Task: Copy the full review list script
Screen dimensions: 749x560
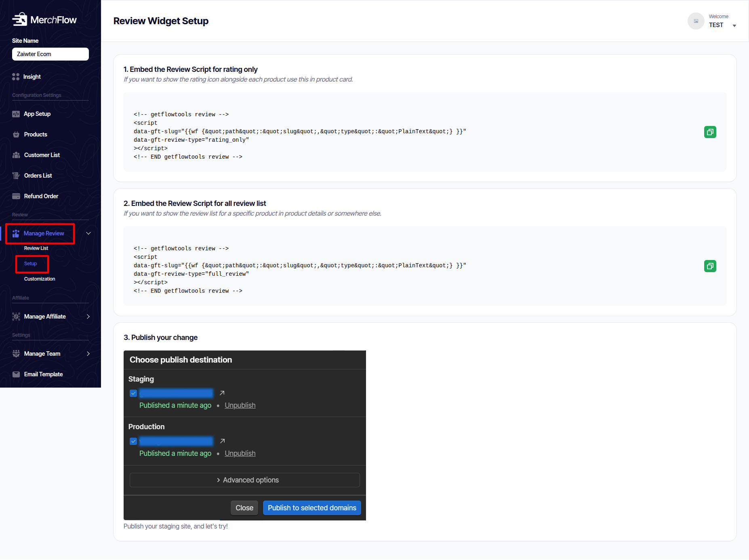Action: 710,266
